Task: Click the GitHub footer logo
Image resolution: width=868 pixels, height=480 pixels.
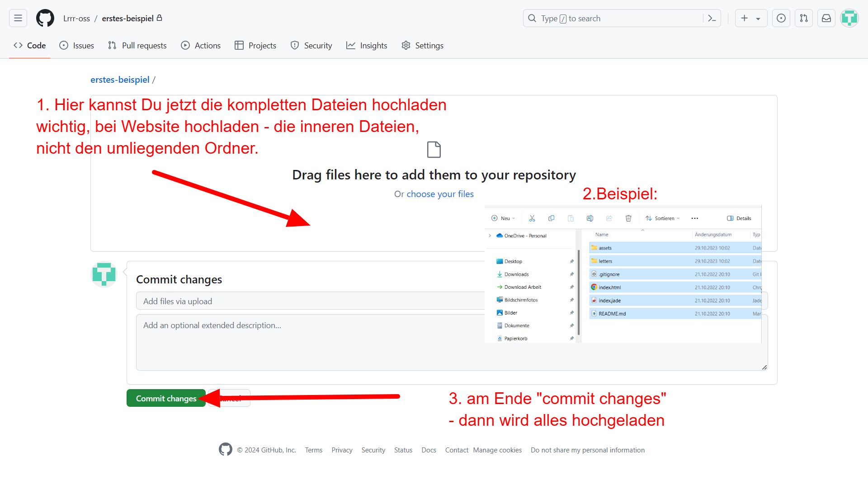Action: (225, 449)
